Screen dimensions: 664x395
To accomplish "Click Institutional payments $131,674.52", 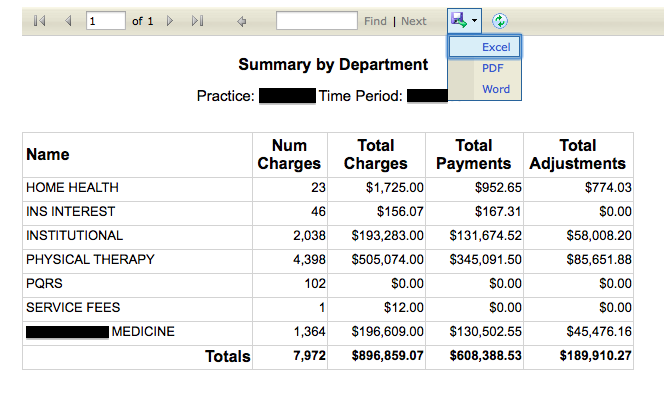I will [486, 235].
